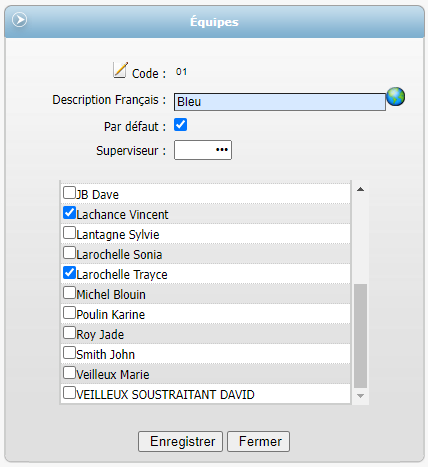Check VEILLEUX SOUSTRAITANT DAVID checkbox
The height and width of the screenshot is (467, 428).
click(69, 392)
